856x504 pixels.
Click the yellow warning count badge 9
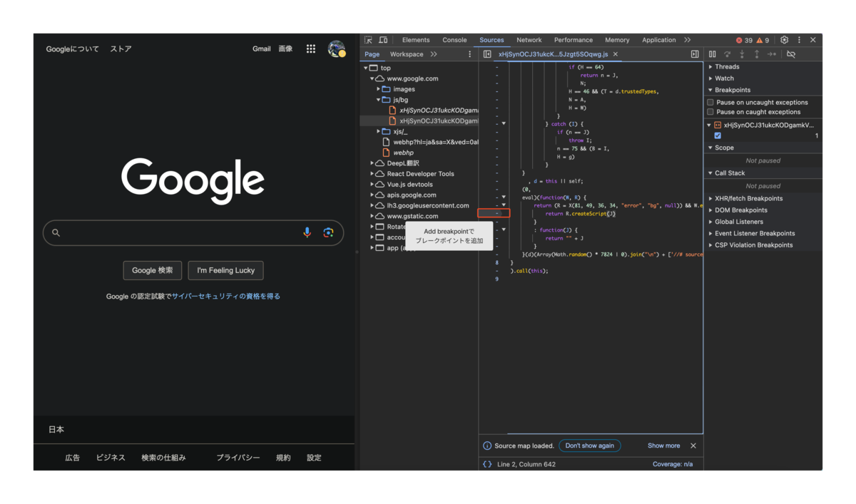[763, 40]
